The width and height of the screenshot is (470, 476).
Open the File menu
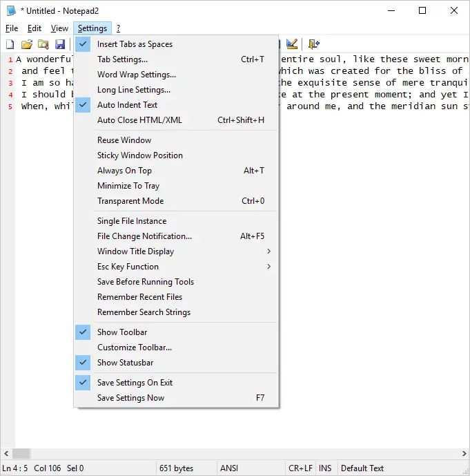click(12, 28)
